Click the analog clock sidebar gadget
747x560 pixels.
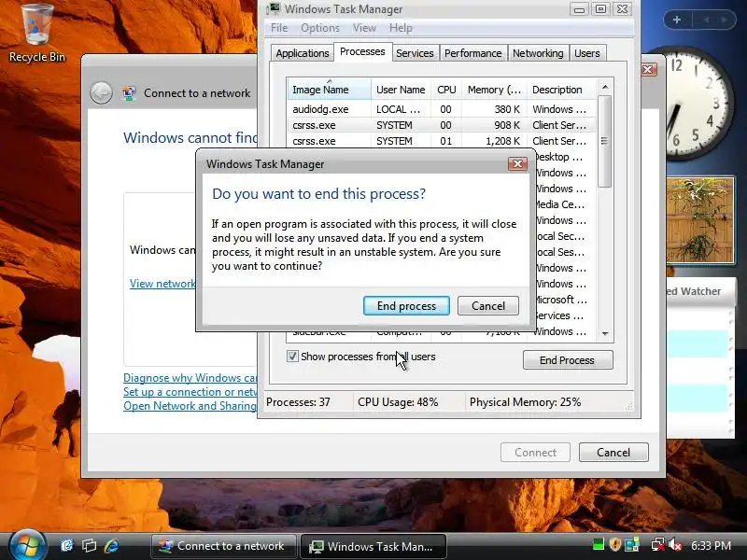pyautogui.click(x=698, y=103)
